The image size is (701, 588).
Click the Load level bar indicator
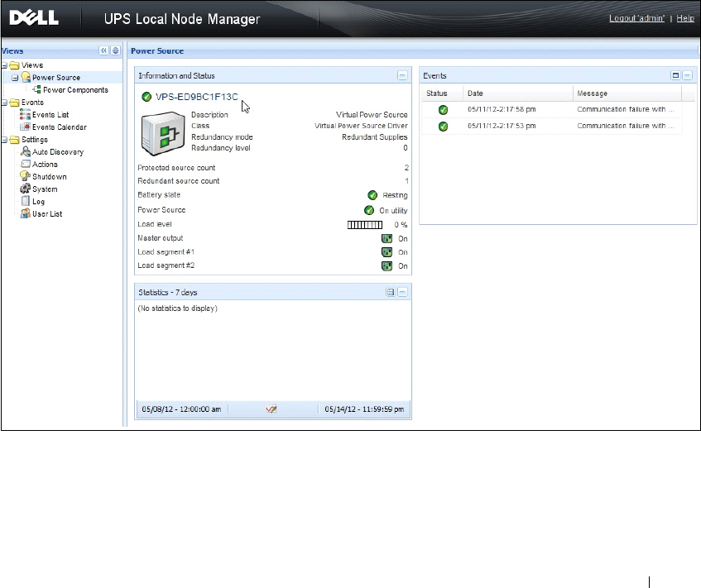(x=363, y=224)
